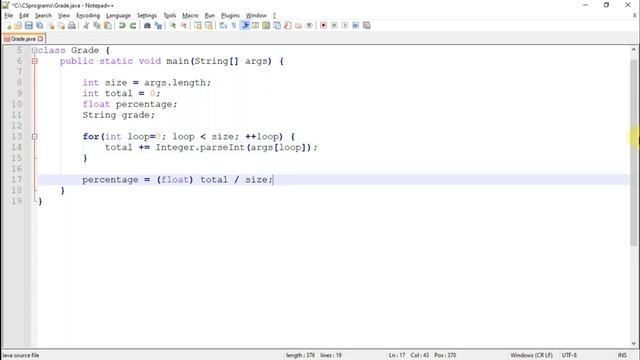640x360 pixels.
Task: Open the User Defined Language icon
Action: (x=255, y=25)
